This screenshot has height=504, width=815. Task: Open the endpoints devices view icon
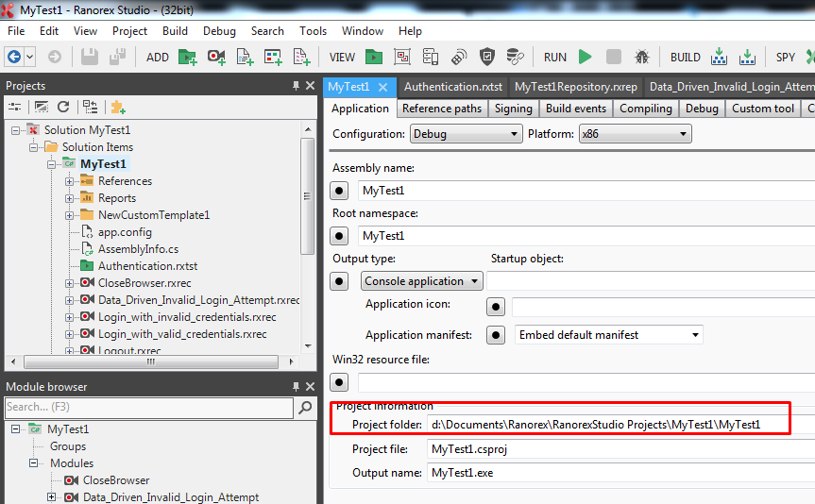coord(431,57)
